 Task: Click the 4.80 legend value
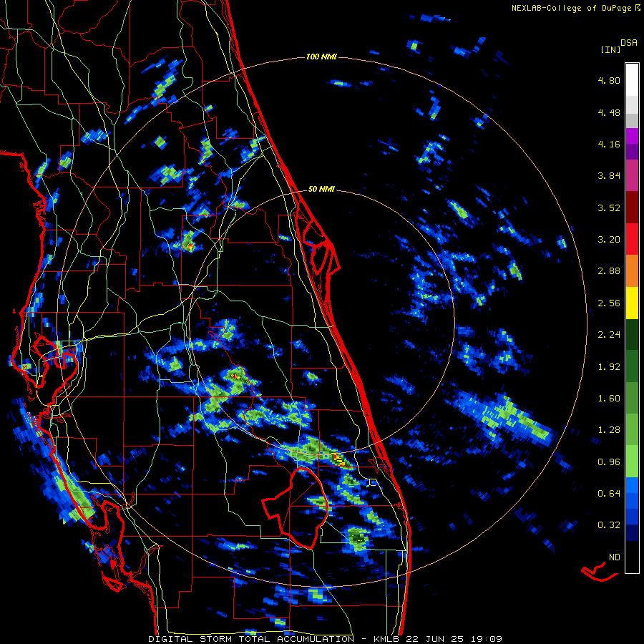pyautogui.click(x=609, y=80)
